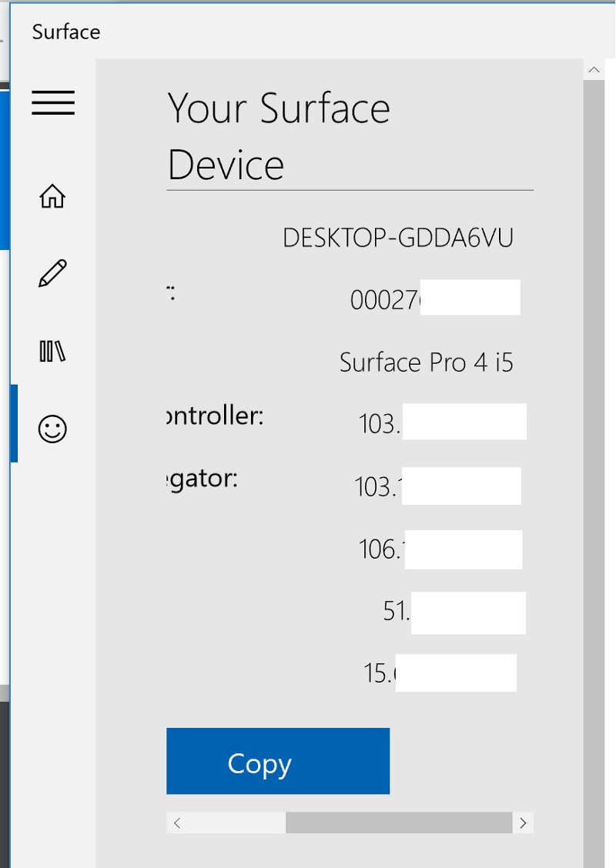Select the smiley face feedback icon
The height and width of the screenshot is (868, 616).
click(52, 429)
